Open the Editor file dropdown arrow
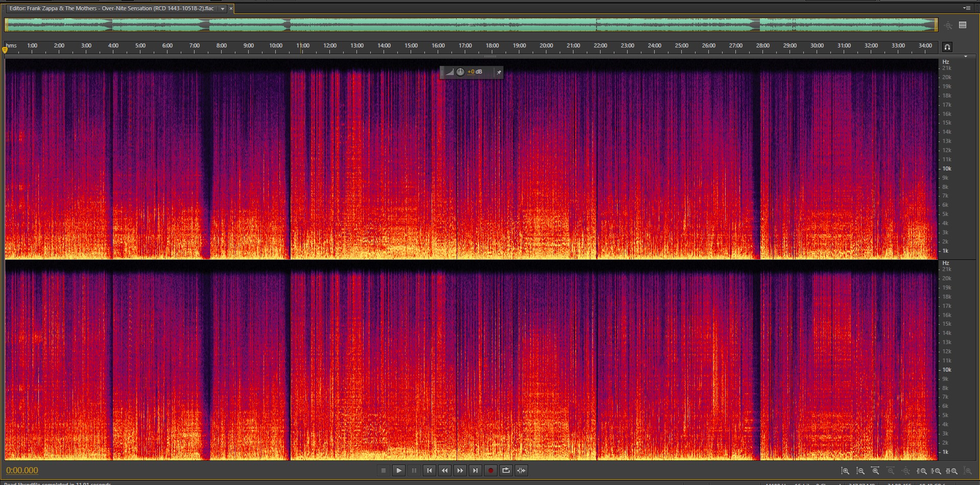This screenshot has width=980, height=485. (x=223, y=9)
